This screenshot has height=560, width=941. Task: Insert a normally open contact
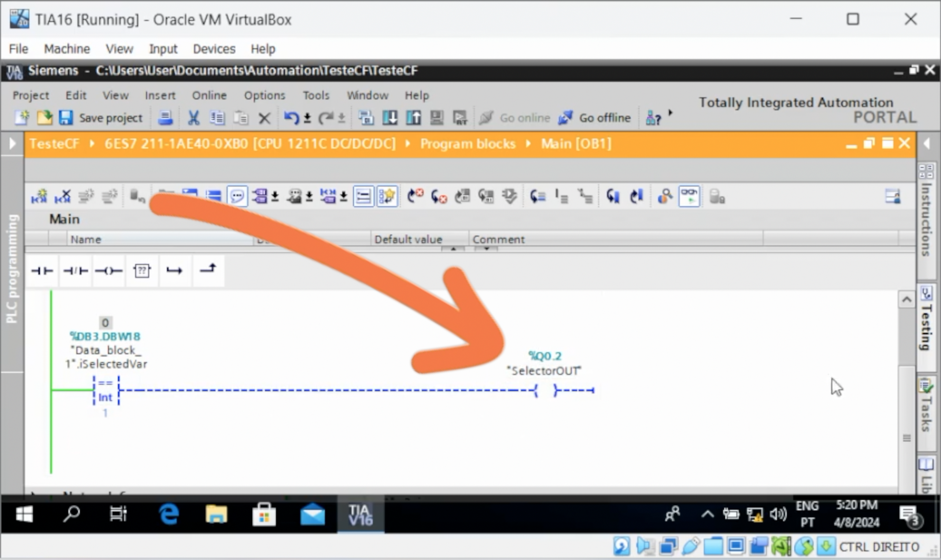click(42, 271)
